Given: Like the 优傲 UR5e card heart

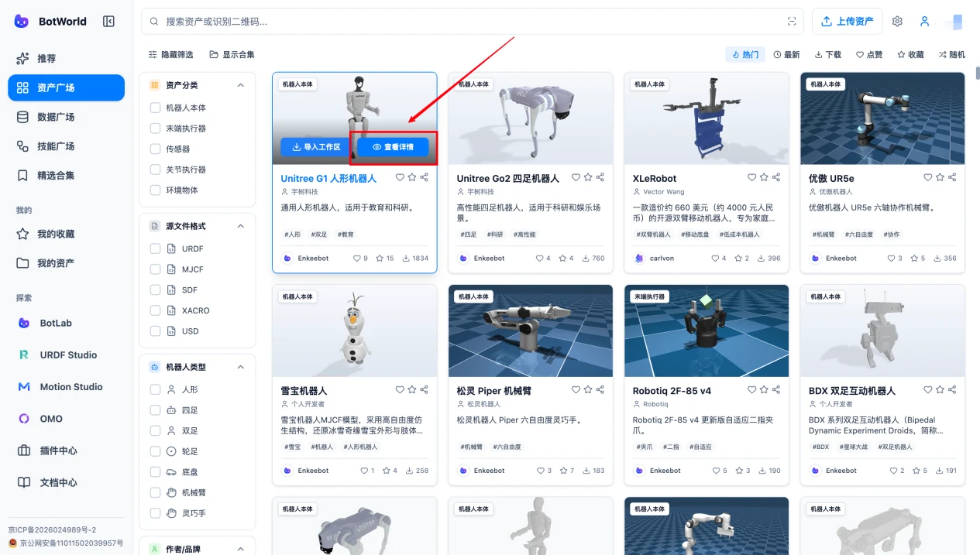Looking at the screenshot, I should pos(927,178).
